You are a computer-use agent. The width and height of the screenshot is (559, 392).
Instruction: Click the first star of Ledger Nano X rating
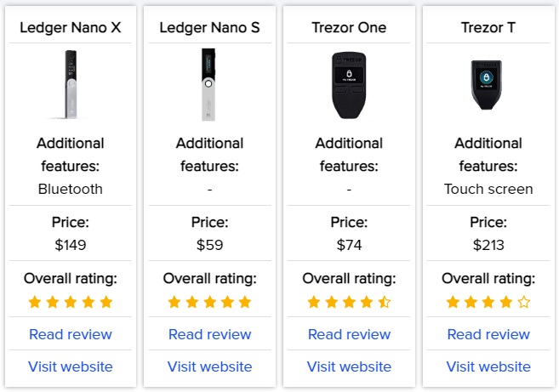35,302
